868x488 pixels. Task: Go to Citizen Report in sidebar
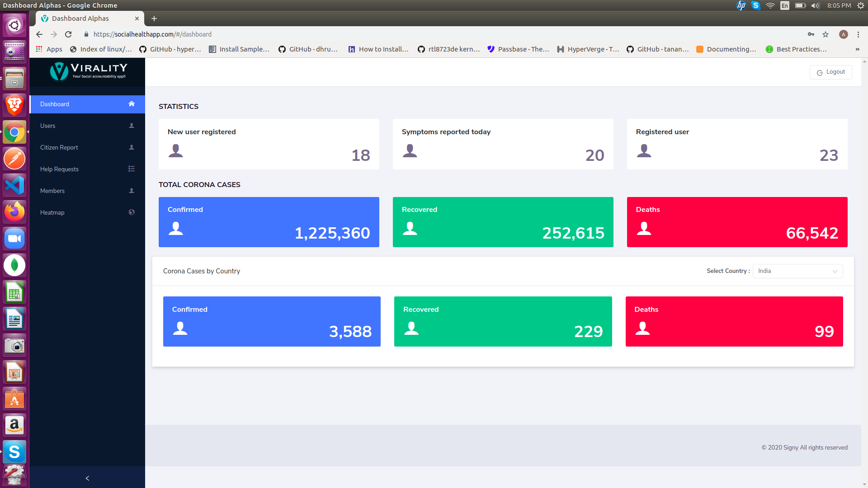pos(59,147)
